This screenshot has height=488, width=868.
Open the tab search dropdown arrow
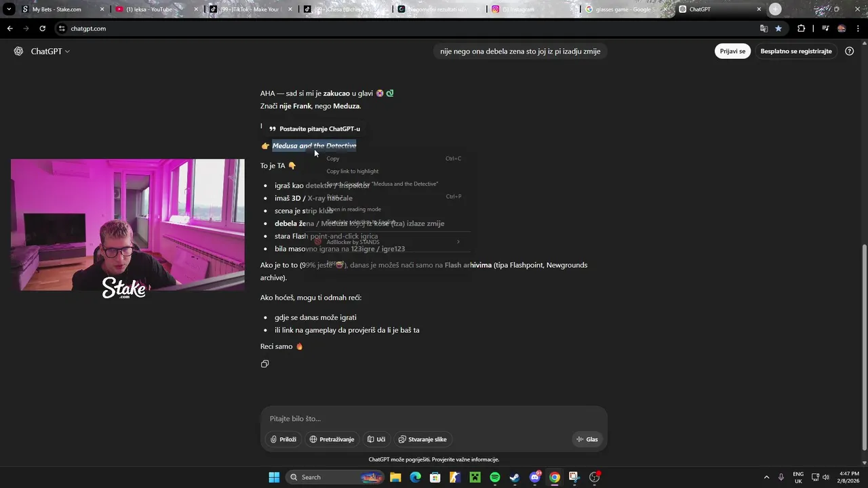click(9, 9)
